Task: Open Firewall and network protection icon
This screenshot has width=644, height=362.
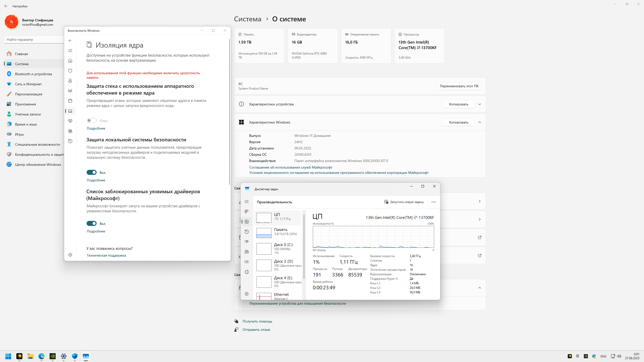Action: click(70, 91)
